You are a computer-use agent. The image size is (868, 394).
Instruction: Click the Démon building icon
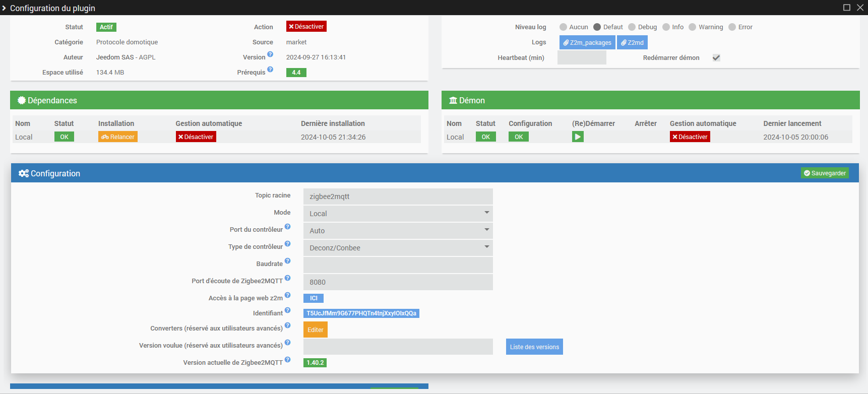(453, 100)
